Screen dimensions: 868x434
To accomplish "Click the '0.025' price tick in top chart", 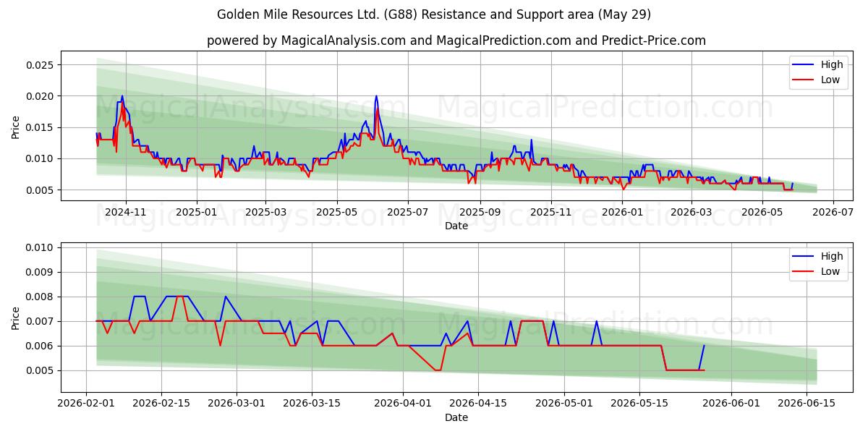I will pos(41,65).
